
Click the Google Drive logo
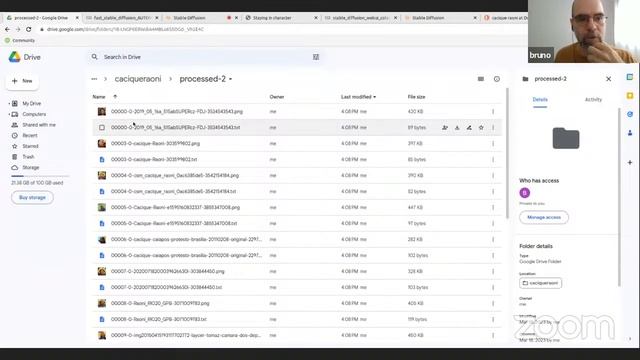pos(15,57)
